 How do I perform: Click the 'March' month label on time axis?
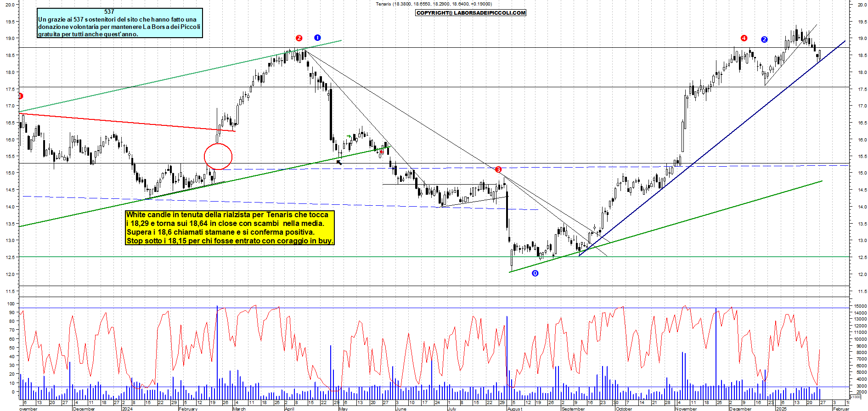click(x=239, y=409)
